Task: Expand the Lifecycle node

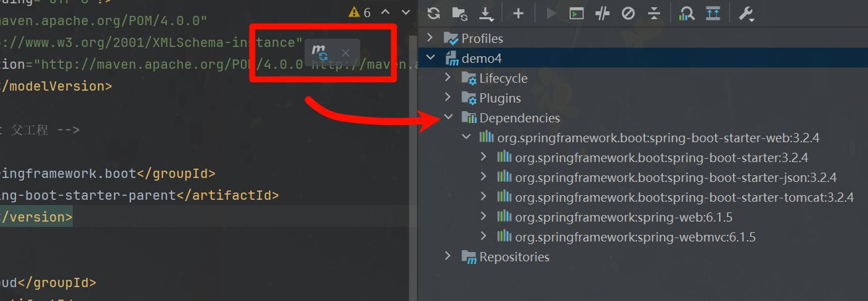Action: pos(448,78)
